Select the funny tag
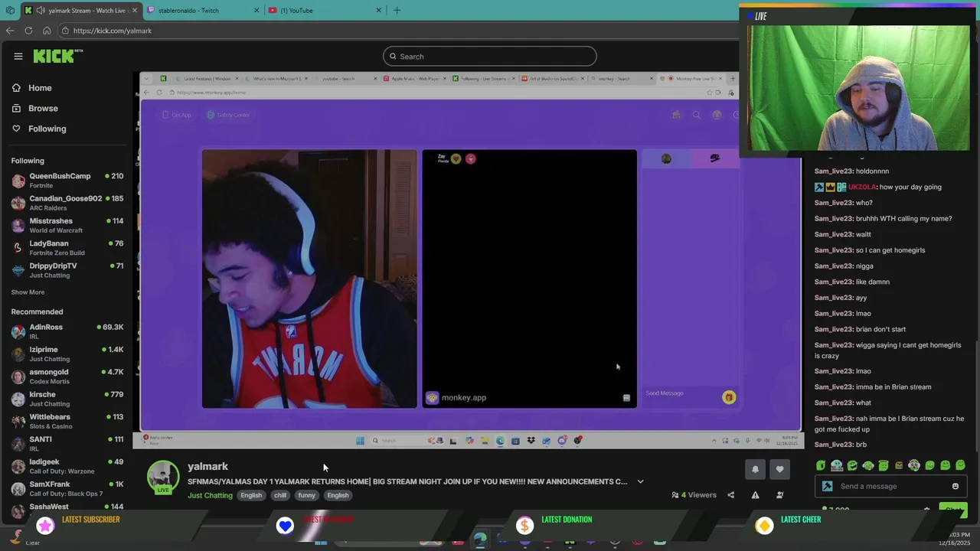 [x=307, y=496]
